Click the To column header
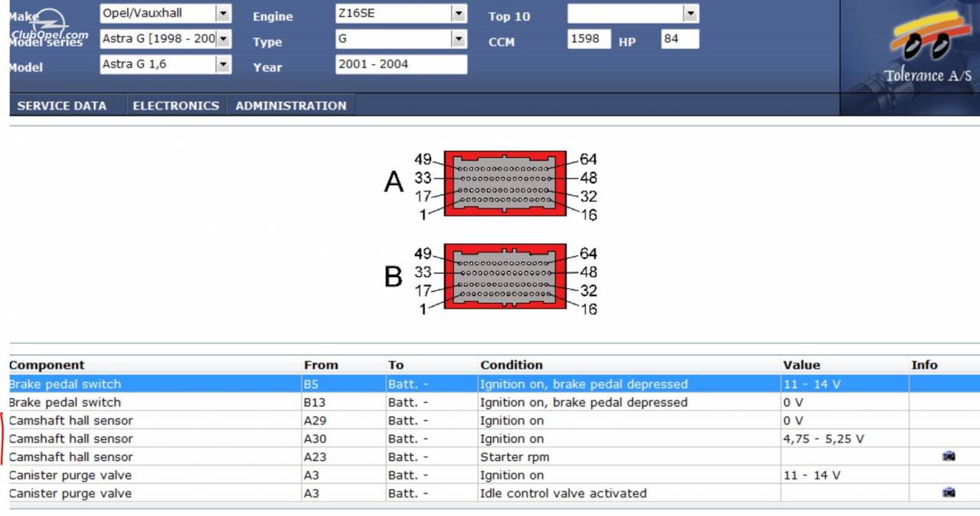 coord(396,365)
